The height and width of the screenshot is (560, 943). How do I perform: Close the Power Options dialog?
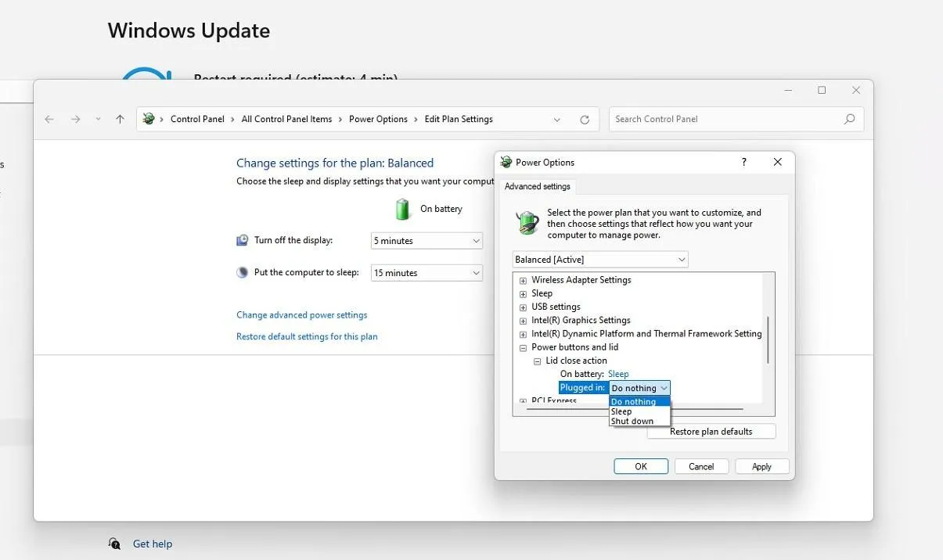(x=777, y=162)
